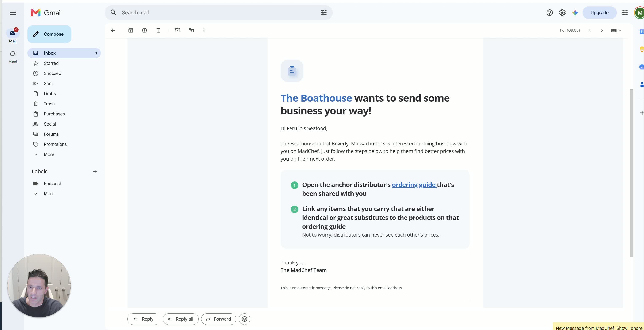Click Ignore in the MadChef notification
The width and height of the screenshot is (644, 330).
636,328
